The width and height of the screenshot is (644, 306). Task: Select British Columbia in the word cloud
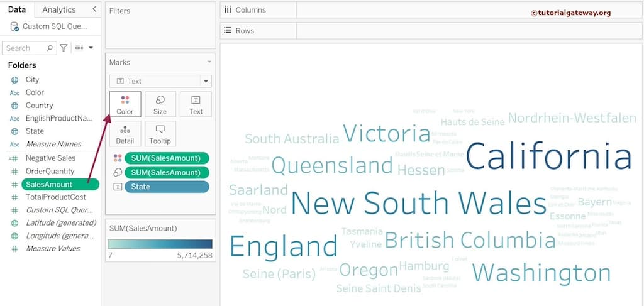click(x=470, y=241)
